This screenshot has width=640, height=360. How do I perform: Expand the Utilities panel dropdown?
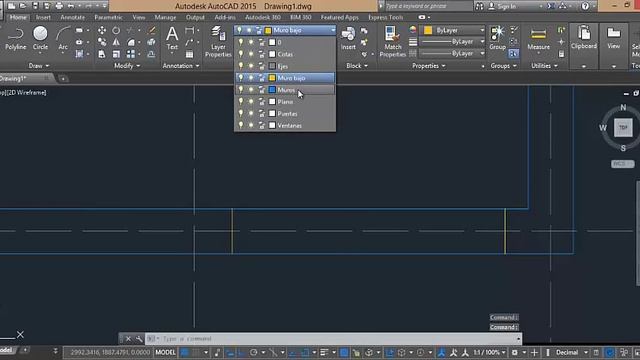point(544,66)
